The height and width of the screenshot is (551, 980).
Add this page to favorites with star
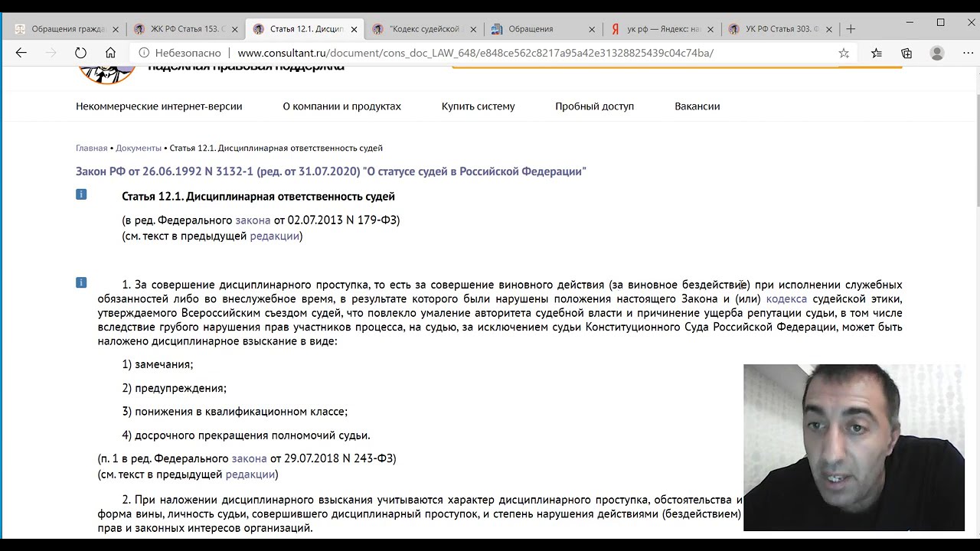click(844, 53)
